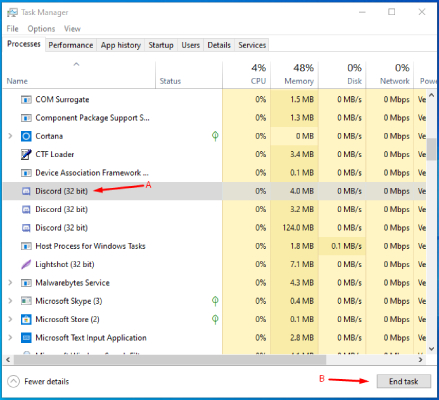
Task: Sort by the CPU column header
Action: pos(246,75)
